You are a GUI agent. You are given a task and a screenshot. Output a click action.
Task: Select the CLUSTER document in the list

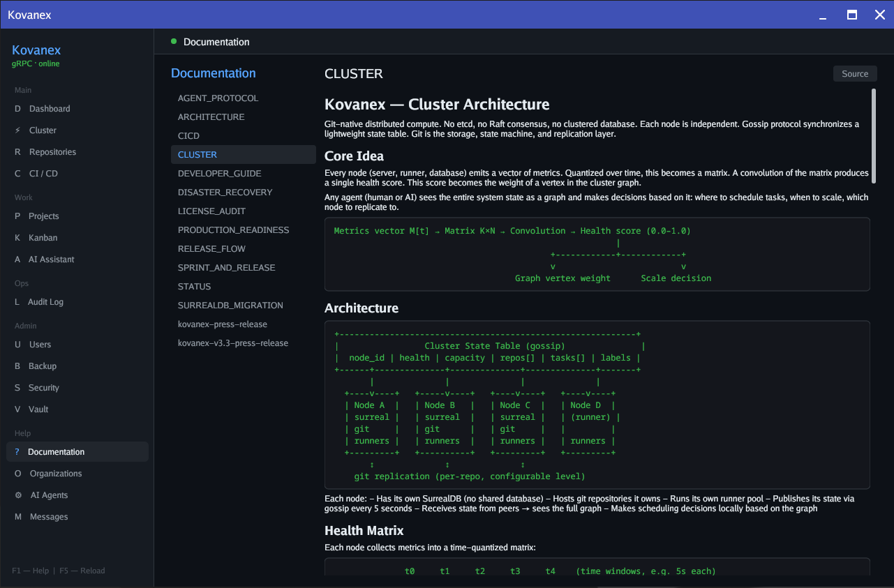coord(198,154)
